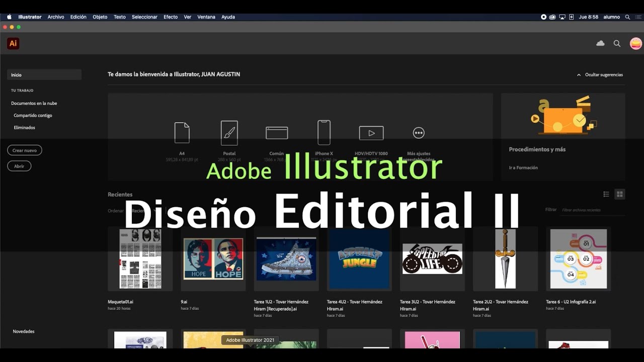Follow the Ir a Formación link
The height and width of the screenshot is (362, 644).
523,167
